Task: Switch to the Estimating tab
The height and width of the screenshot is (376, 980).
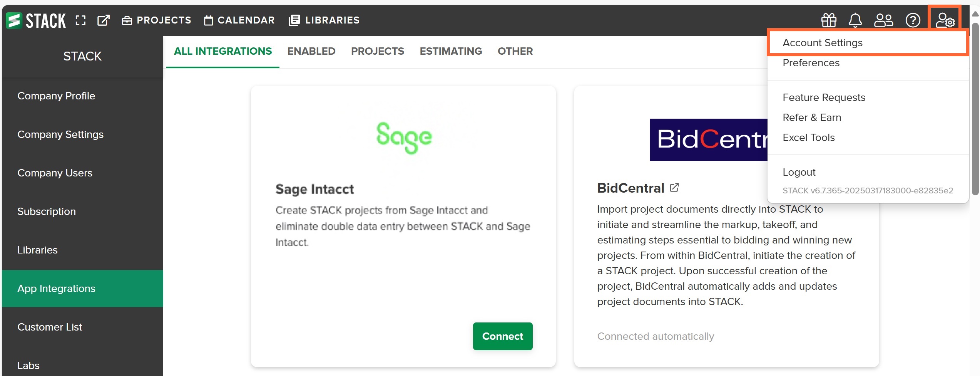Action: coord(451,51)
